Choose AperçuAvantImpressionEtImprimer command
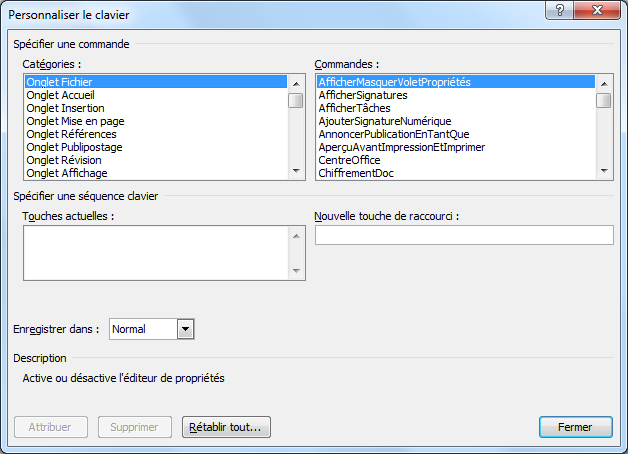628x454 pixels. [x=456, y=147]
